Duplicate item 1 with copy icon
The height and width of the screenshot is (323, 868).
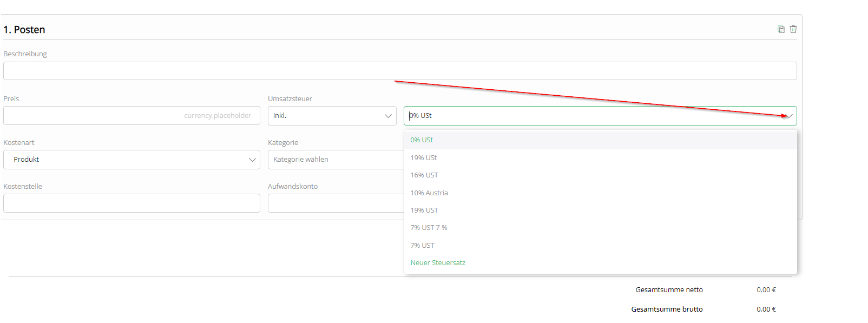pyautogui.click(x=781, y=29)
